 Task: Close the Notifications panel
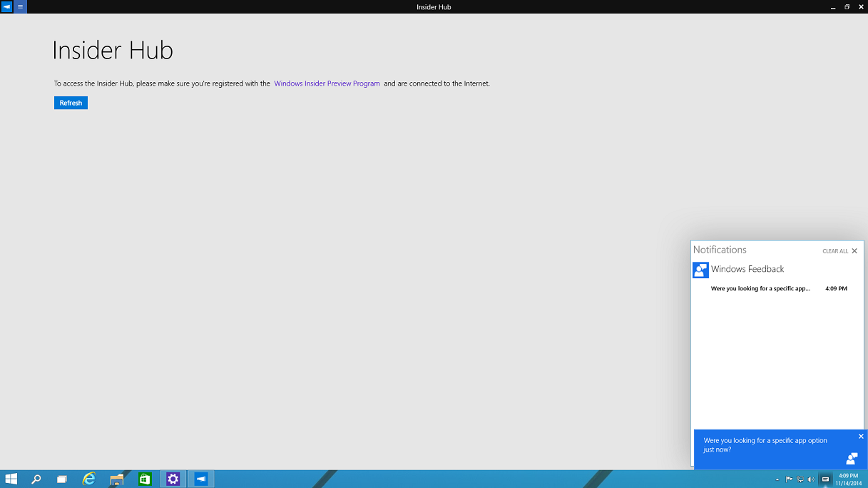click(854, 251)
